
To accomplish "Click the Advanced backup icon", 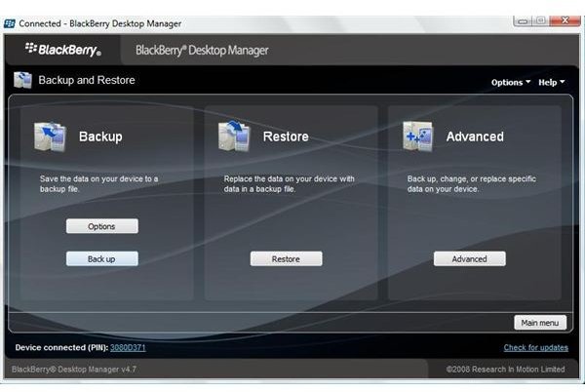I will click(x=418, y=137).
